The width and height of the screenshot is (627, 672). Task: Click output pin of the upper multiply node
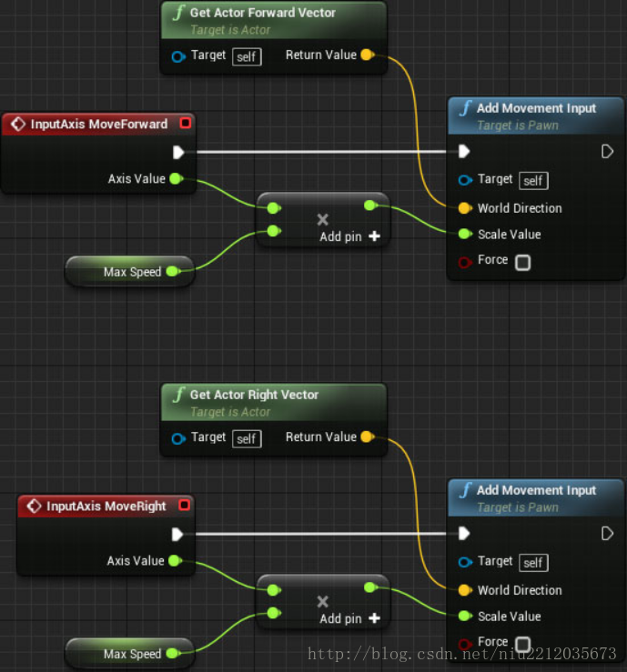pyautogui.click(x=370, y=206)
